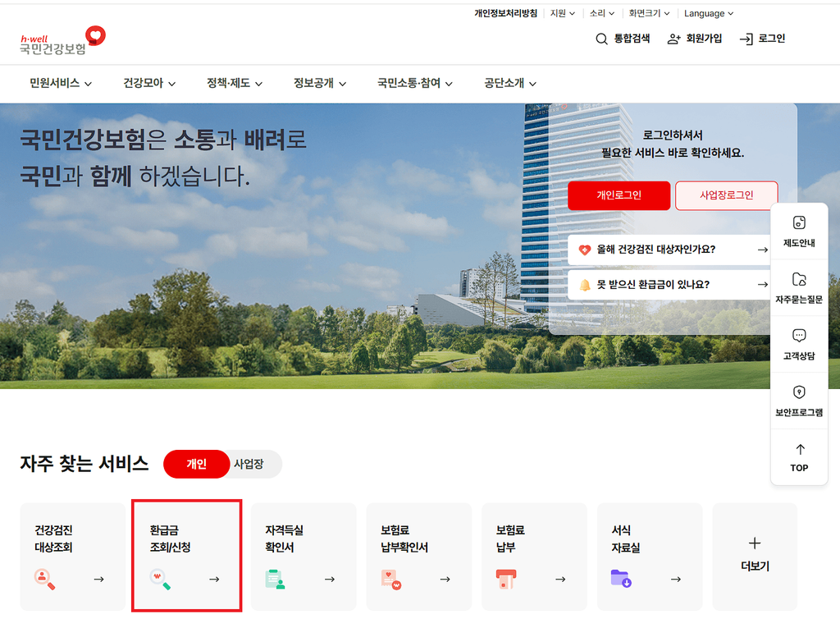840x628 pixels.
Task: Click heart icon beside 건강검진 대상자 question
Action: click(584, 250)
